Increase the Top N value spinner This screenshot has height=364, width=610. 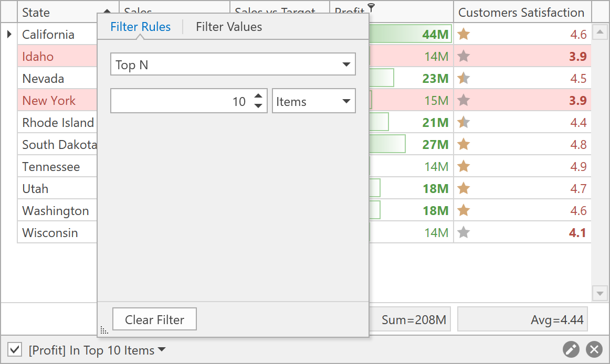(x=258, y=95)
